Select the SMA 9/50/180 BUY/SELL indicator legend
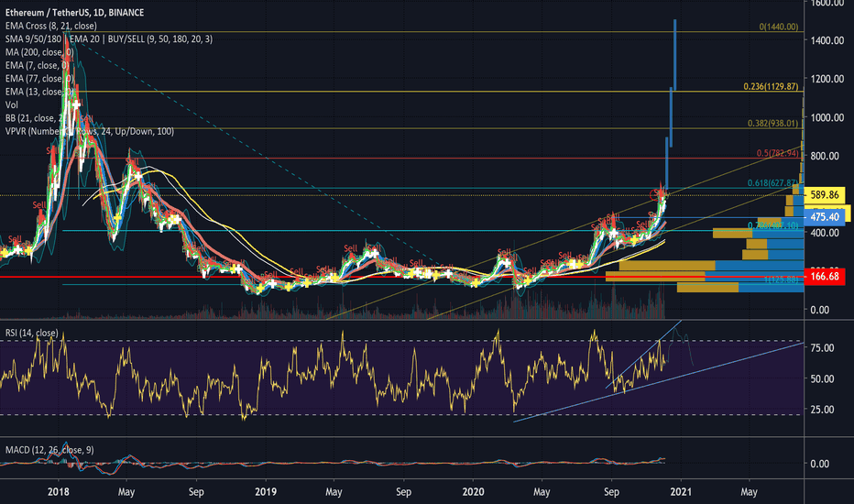 tap(109, 38)
